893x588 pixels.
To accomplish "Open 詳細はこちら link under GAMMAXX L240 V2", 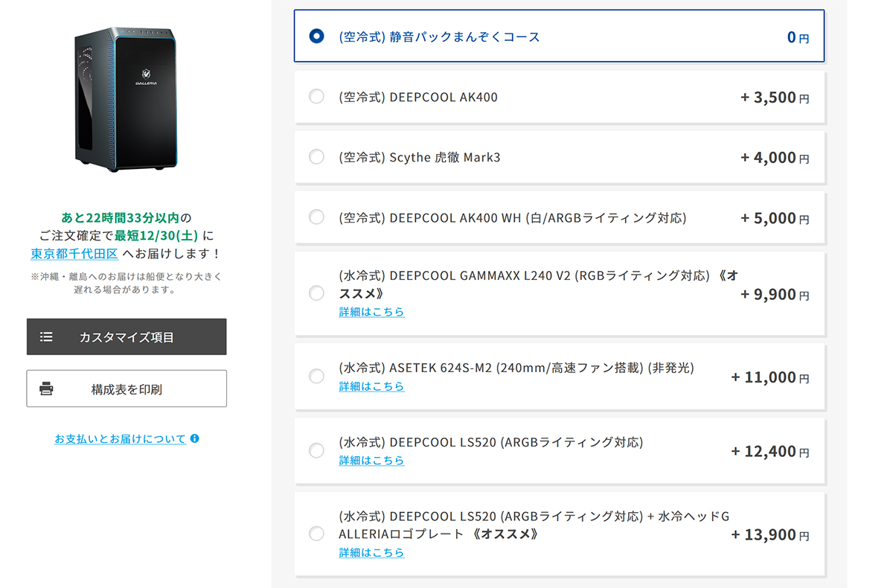I will tap(371, 312).
